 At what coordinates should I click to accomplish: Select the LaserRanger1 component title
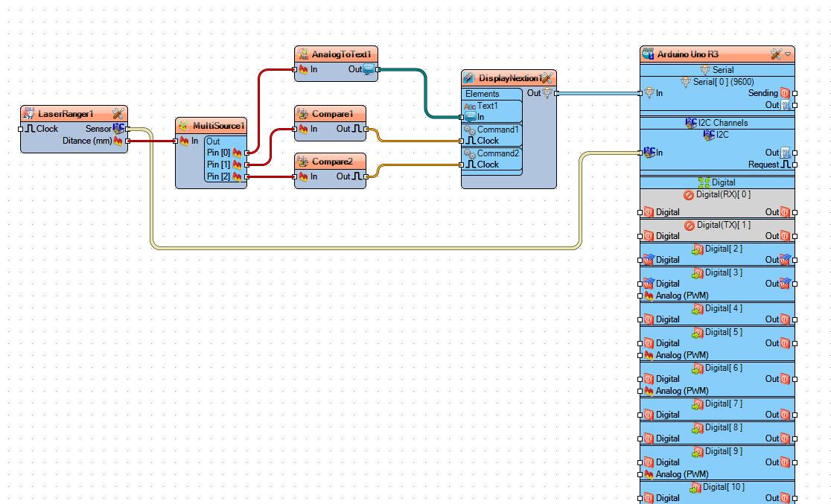pos(66,114)
